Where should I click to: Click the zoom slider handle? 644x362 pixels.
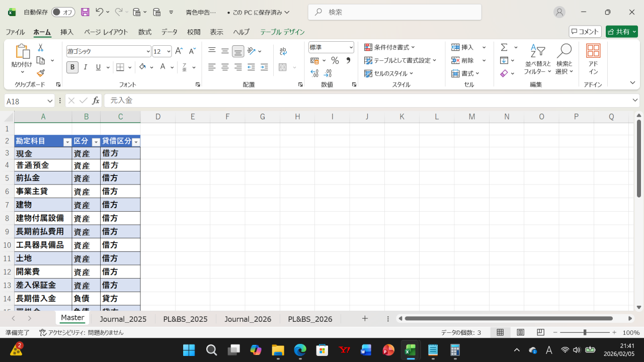point(585,332)
